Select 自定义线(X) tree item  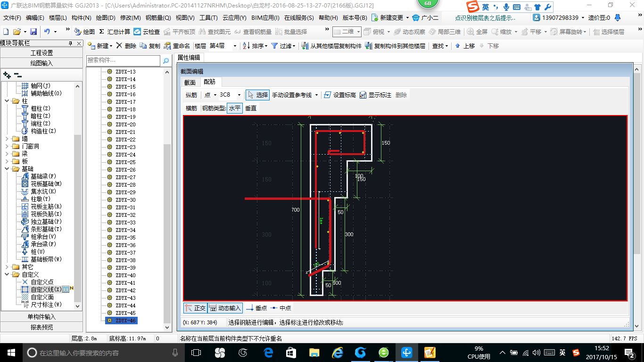(x=41, y=289)
